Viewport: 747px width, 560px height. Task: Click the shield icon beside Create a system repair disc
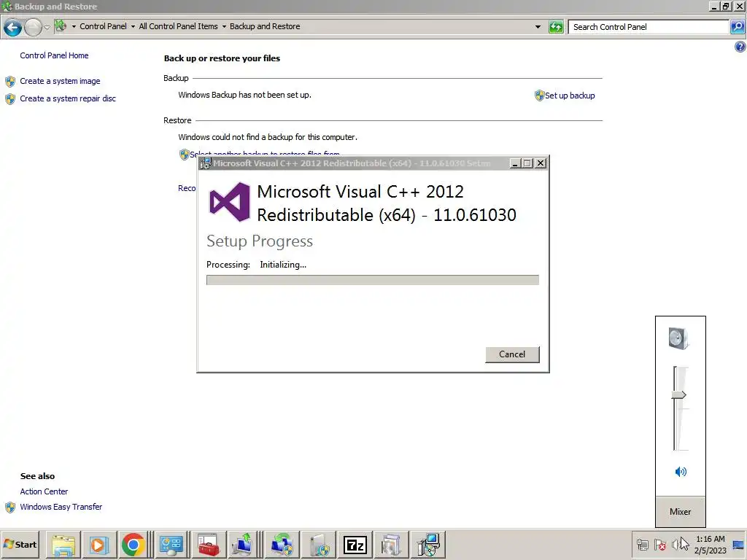click(10, 99)
